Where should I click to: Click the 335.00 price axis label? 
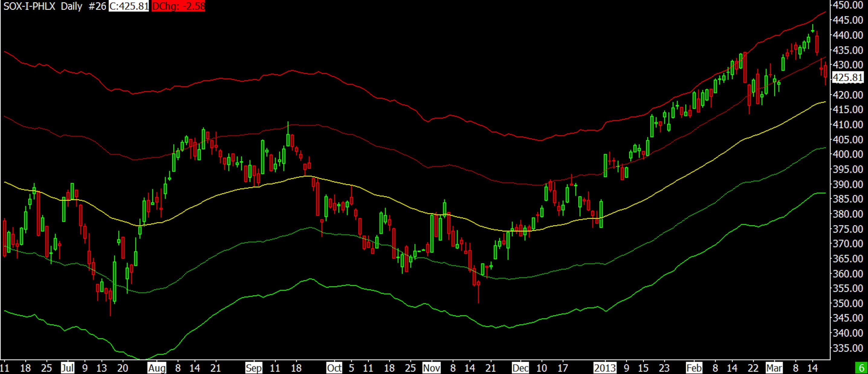[847, 348]
